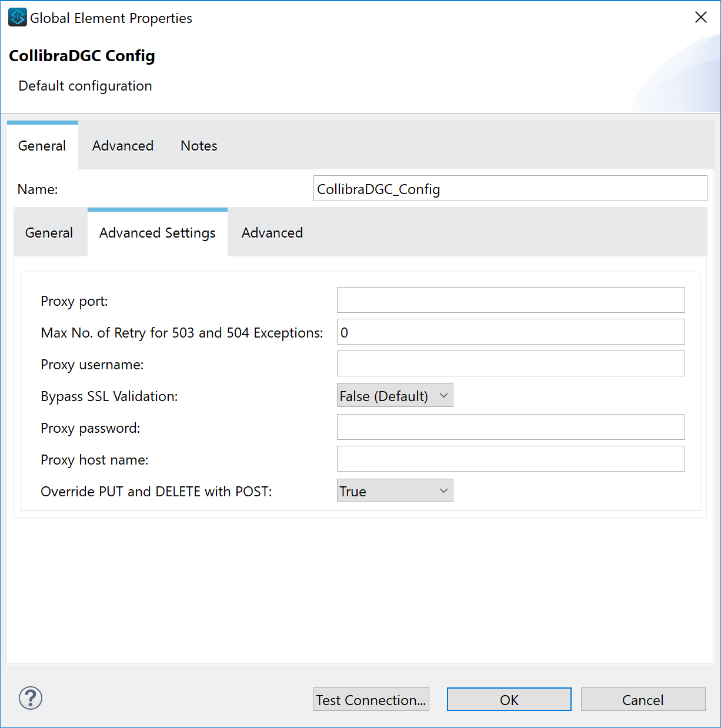Click the CollibraDGC Config heading text
This screenshot has width=721, height=728.
[82, 56]
